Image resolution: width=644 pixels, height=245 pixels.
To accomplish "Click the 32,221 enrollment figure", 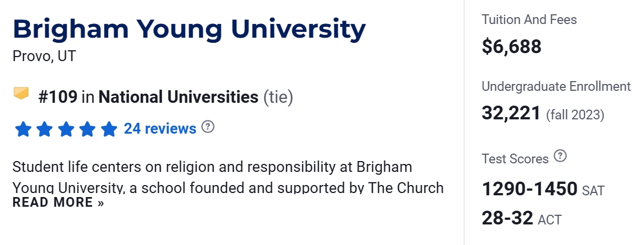I will [511, 113].
